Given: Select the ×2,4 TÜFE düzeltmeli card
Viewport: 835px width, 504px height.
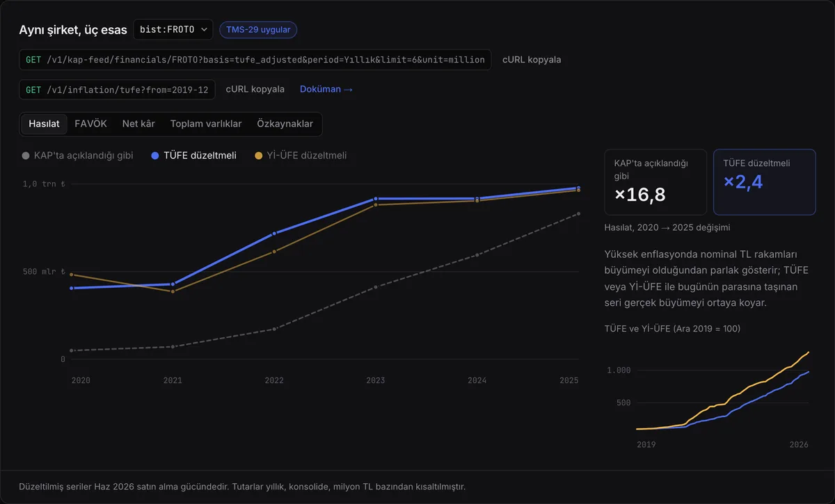Looking at the screenshot, I should coord(765,182).
